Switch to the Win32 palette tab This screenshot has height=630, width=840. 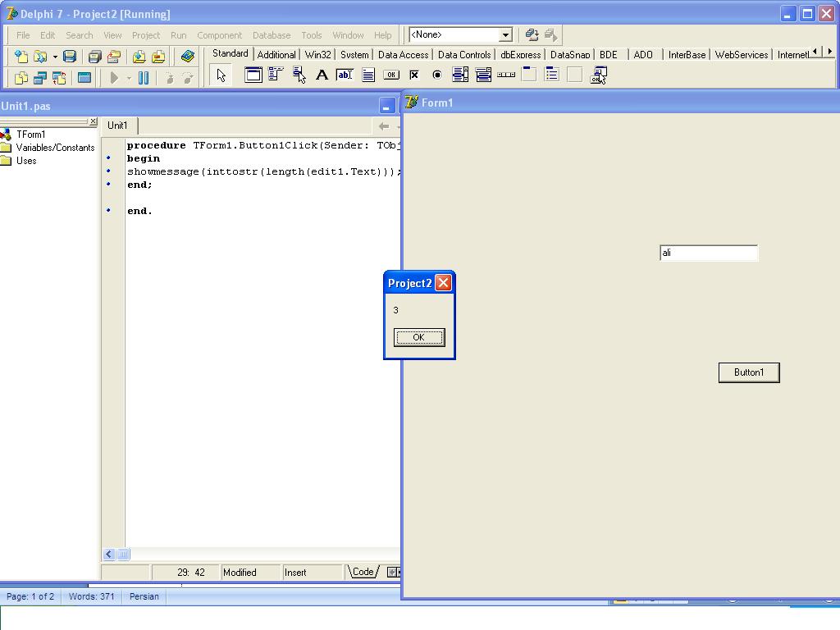317,55
